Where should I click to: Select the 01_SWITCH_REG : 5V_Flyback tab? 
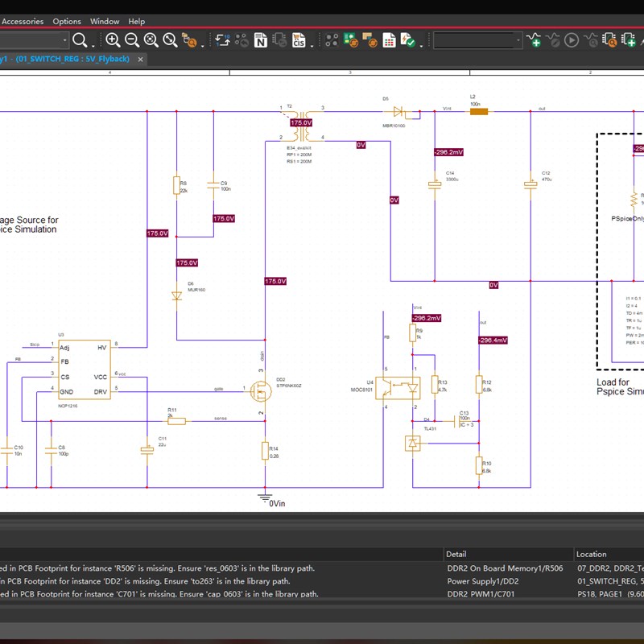64,59
